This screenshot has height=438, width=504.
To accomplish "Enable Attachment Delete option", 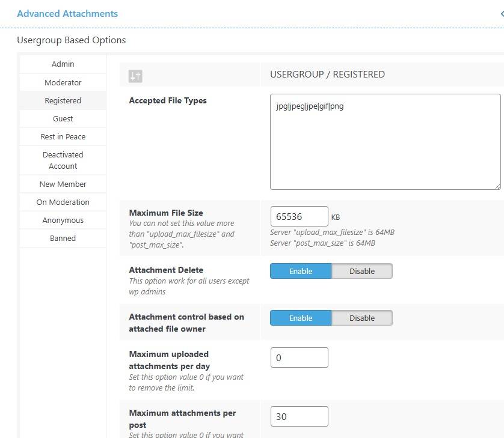I will click(x=301, y=271).
